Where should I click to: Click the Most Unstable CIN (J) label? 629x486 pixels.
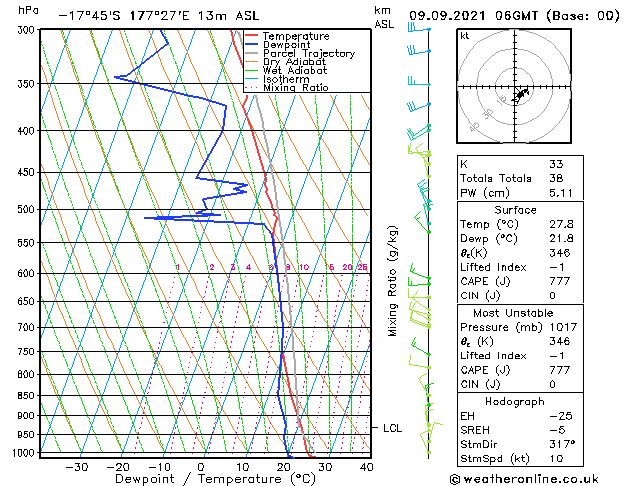480,384
